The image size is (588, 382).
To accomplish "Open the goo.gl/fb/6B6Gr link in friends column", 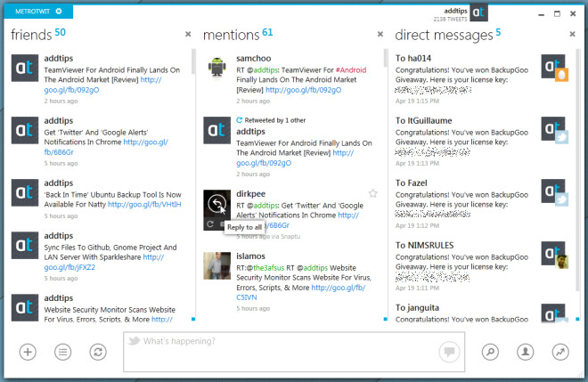I will (x=59, y=152).
